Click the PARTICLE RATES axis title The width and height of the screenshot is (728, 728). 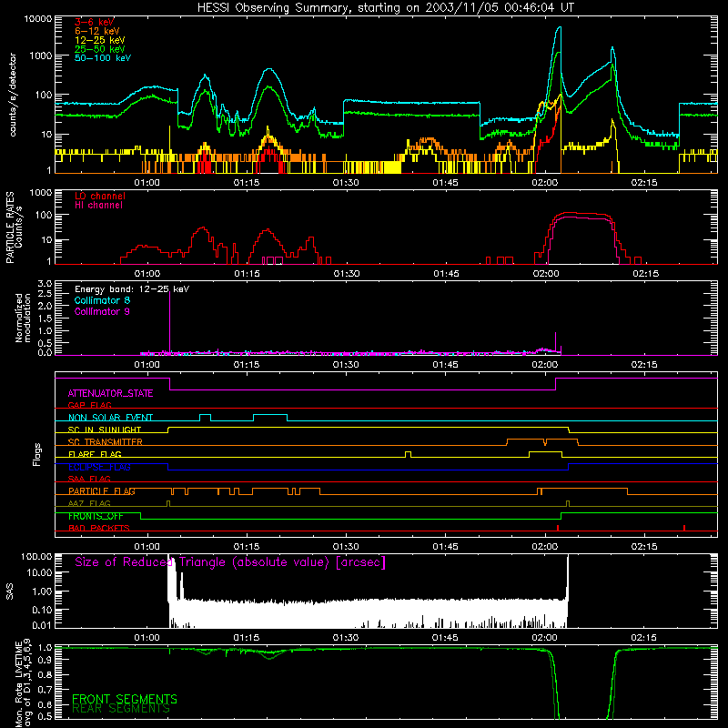(x=10, y=227)
